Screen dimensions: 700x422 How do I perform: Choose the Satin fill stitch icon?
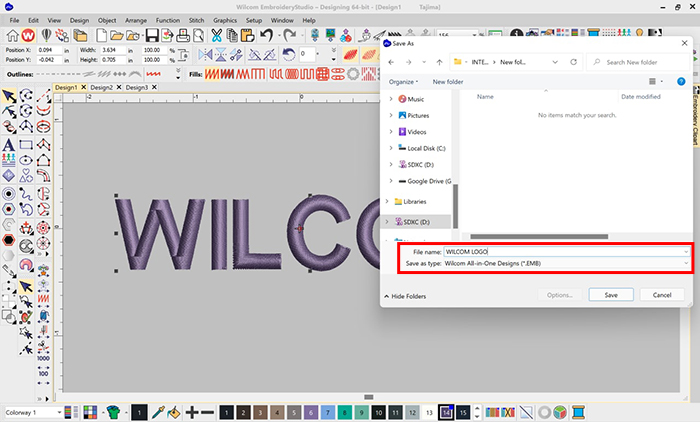212,74
